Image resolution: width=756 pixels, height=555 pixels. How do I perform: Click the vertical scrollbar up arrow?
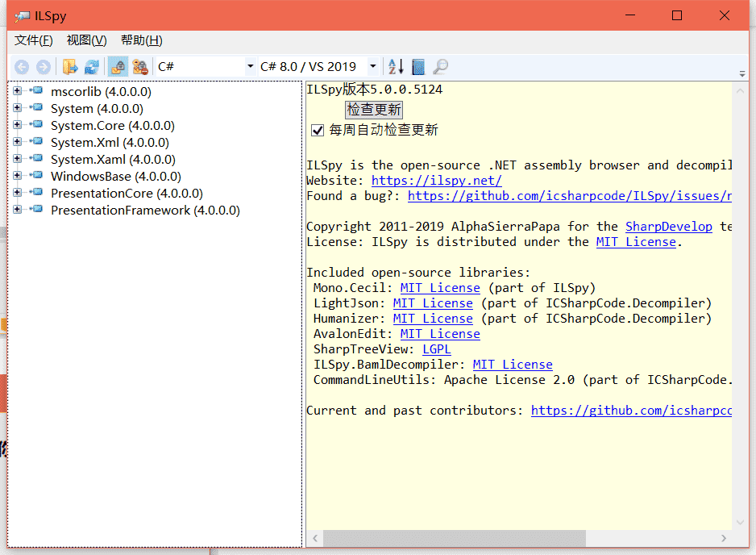[740, 90]
